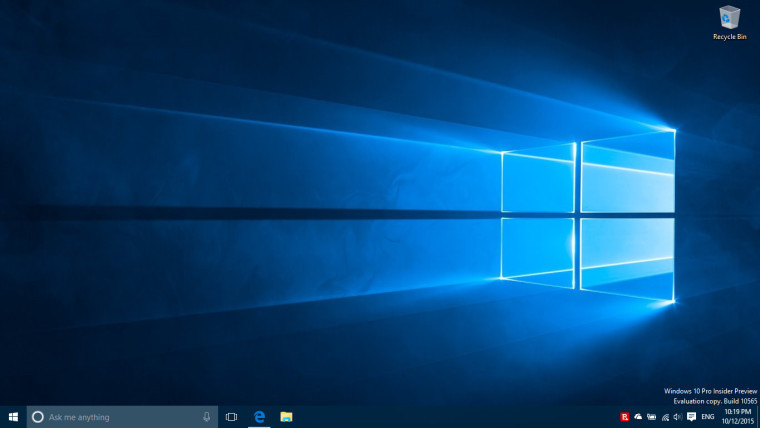The width and height of the screenshot is (760, 428).
Task: Open File Explorer from the taskbar
Action: 286,417
